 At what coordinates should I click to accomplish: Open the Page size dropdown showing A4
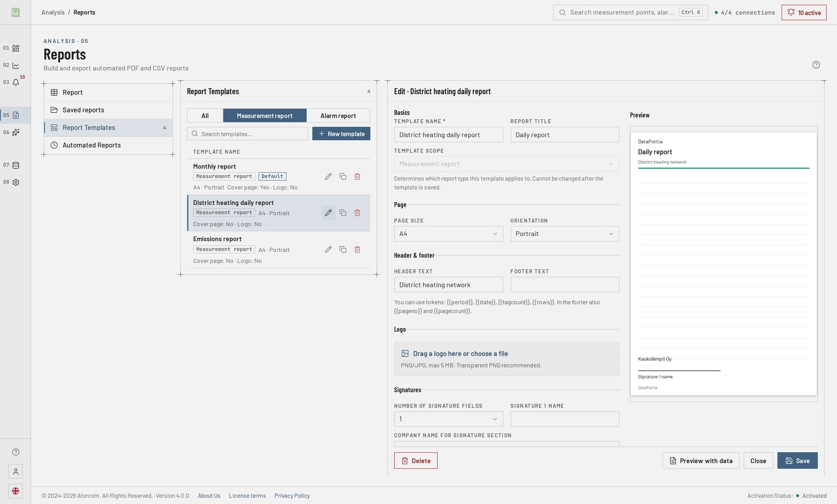pos(449,234)
